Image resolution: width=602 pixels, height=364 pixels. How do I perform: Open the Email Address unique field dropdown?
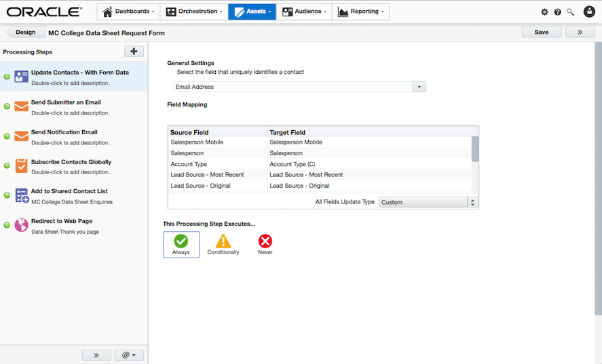point(419,87)
